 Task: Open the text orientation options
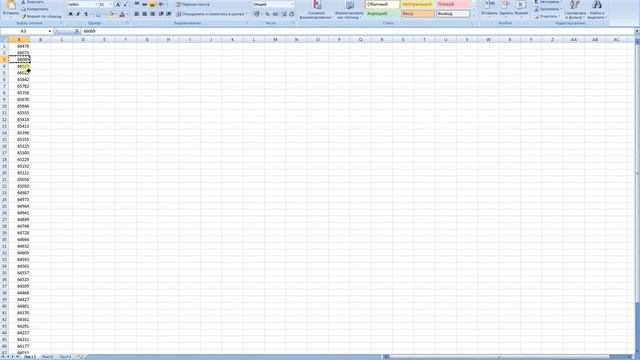tap(162, 4)
